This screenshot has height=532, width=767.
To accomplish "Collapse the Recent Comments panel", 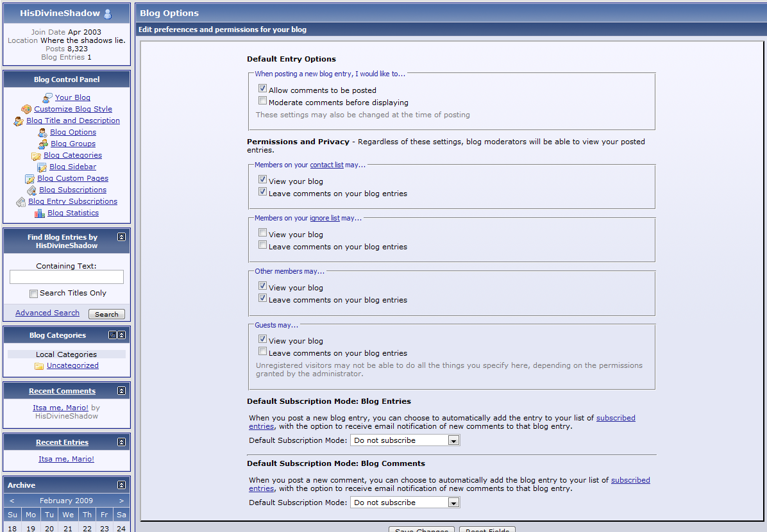I will click(121, 391).
